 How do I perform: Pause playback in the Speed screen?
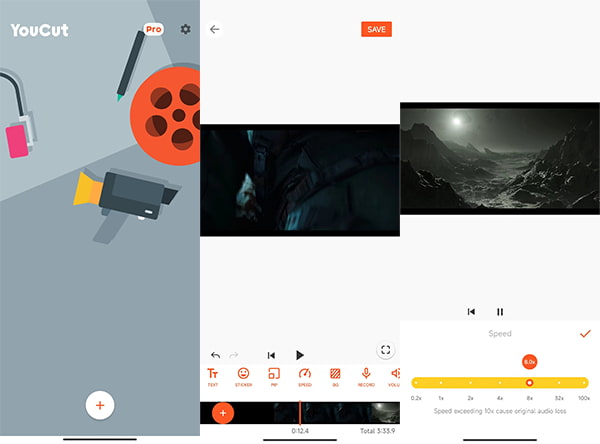[500, 312]
